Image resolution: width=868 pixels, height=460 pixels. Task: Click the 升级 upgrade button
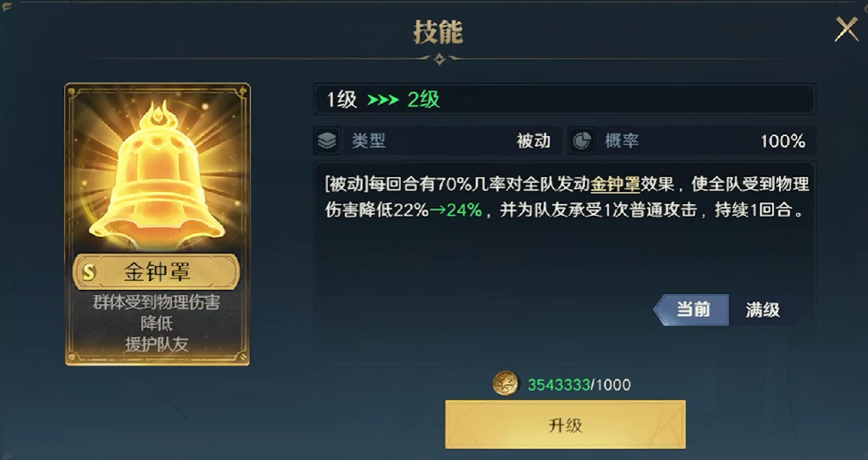(x=565, y=425)
